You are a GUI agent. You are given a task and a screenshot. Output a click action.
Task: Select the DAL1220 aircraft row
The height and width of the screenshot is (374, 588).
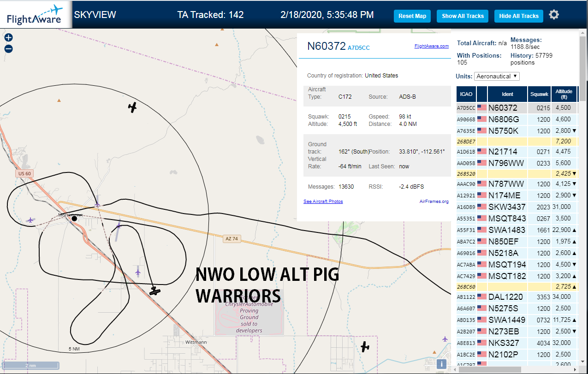click(x=517, y=297)
